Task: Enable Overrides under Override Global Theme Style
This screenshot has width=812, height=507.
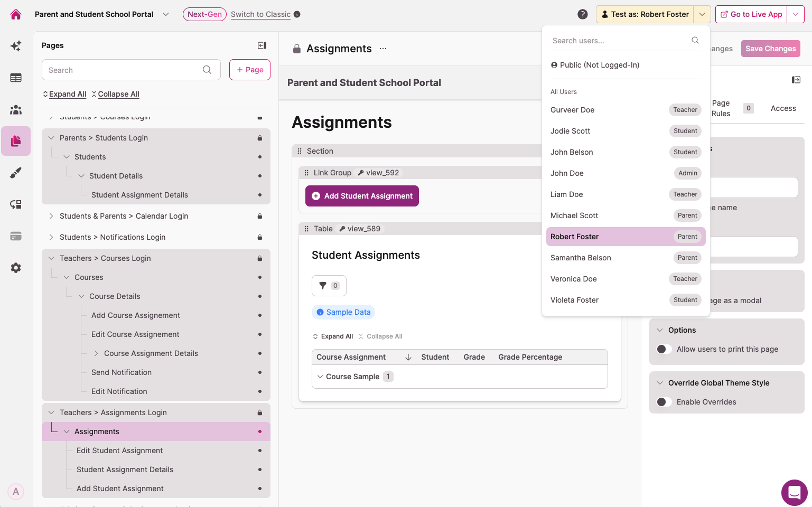Action: click(x=664, y=401)
